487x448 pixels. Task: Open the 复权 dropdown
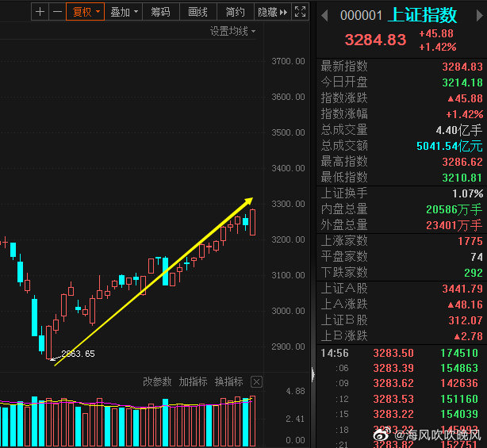[86, 12]
